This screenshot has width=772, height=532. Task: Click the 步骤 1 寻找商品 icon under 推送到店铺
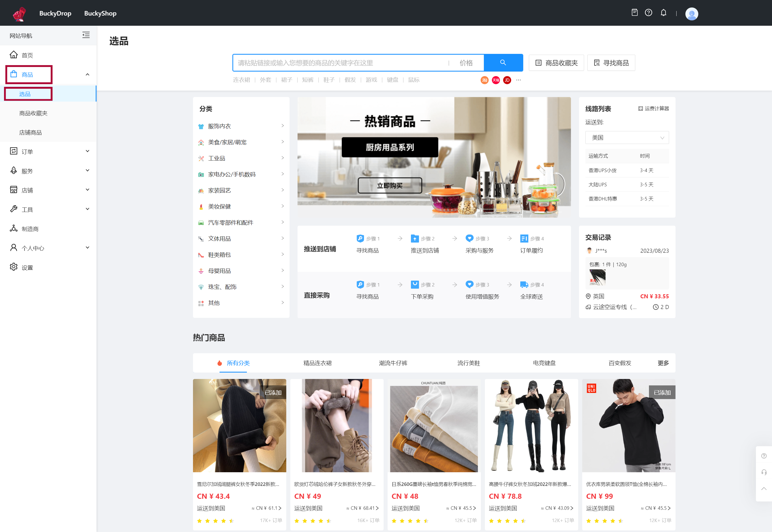click(360, 238)
